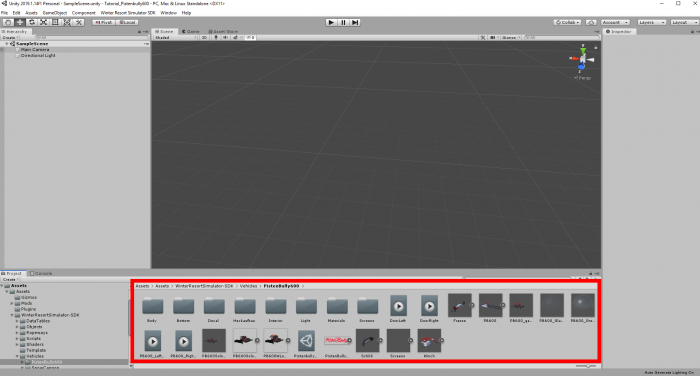The image size is (700, 376).
Task: Expand the Mods folder in project tree
Action: click(x=12, y=303)
